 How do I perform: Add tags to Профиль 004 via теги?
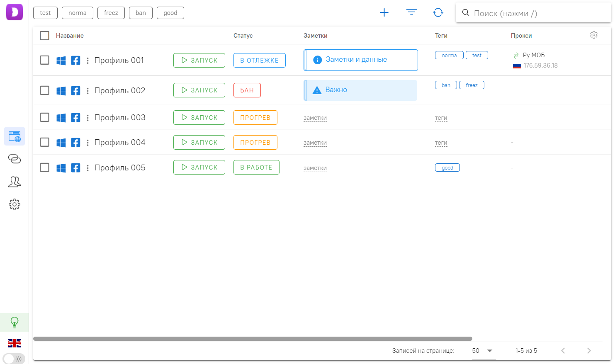pyautogui.click(x=441, y=143)
